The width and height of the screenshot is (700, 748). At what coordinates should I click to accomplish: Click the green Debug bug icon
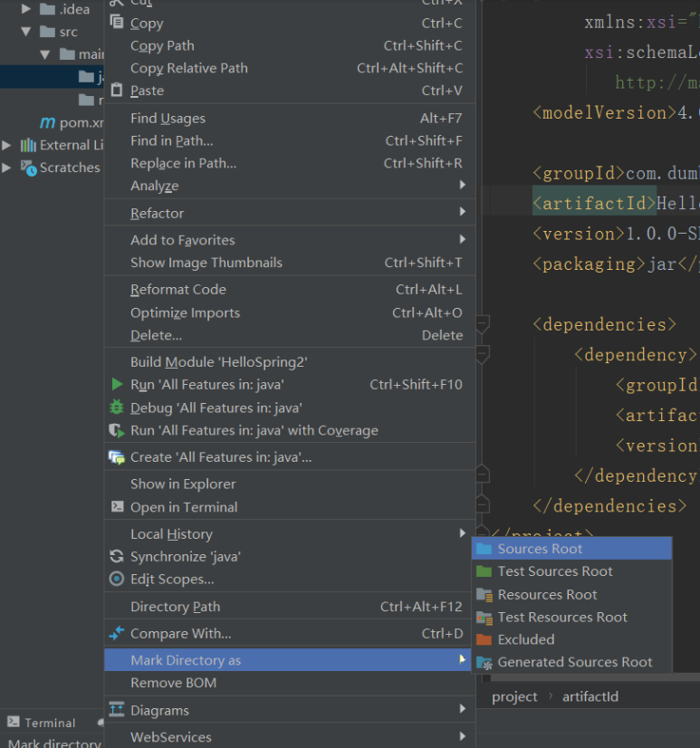coord(117,407)
